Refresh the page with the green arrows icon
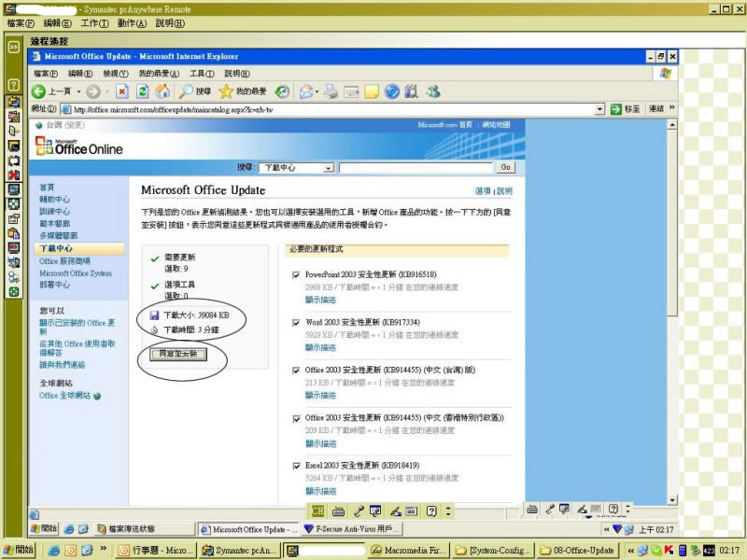Image resolution: width=747 pixels, height=560 pixels. coord(142,91)
